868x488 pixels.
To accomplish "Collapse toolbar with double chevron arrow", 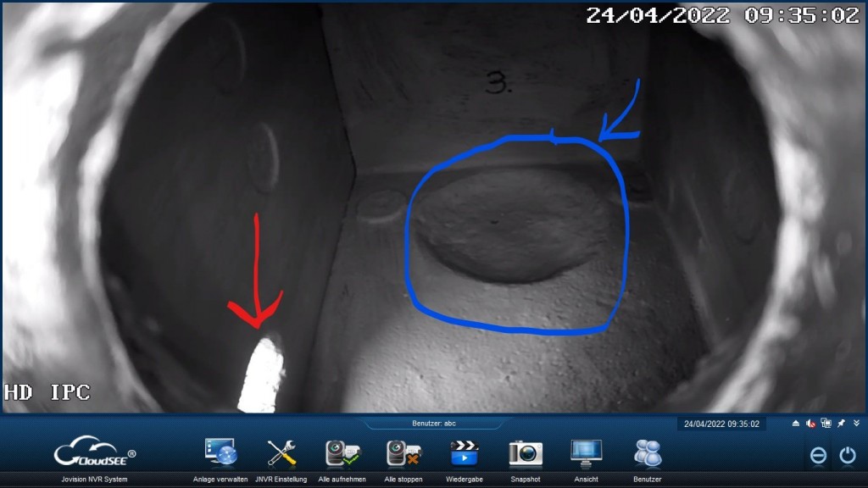I will point(856,424).
